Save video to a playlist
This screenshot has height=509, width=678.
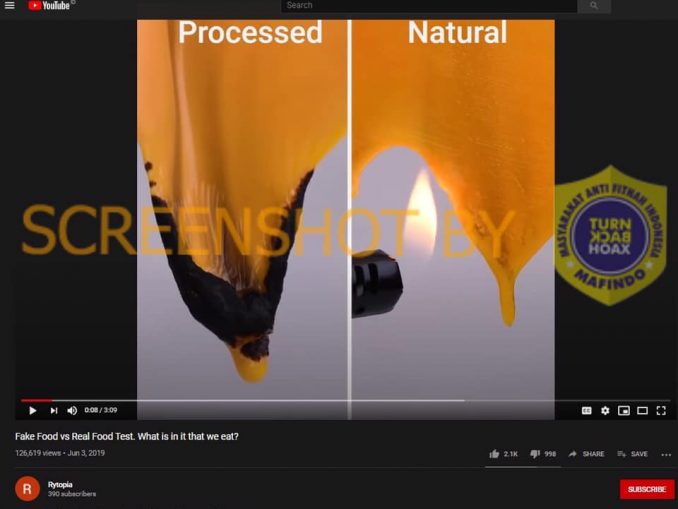tap(633, 454)
